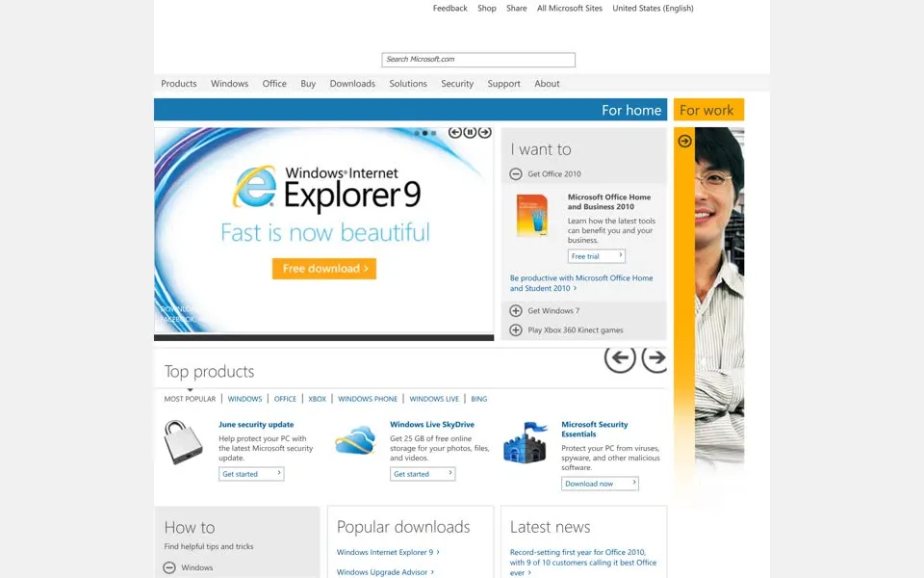This screenshot has width=924, height=578.
Task: Open the Downloads menu
Action: pos(352,84)
